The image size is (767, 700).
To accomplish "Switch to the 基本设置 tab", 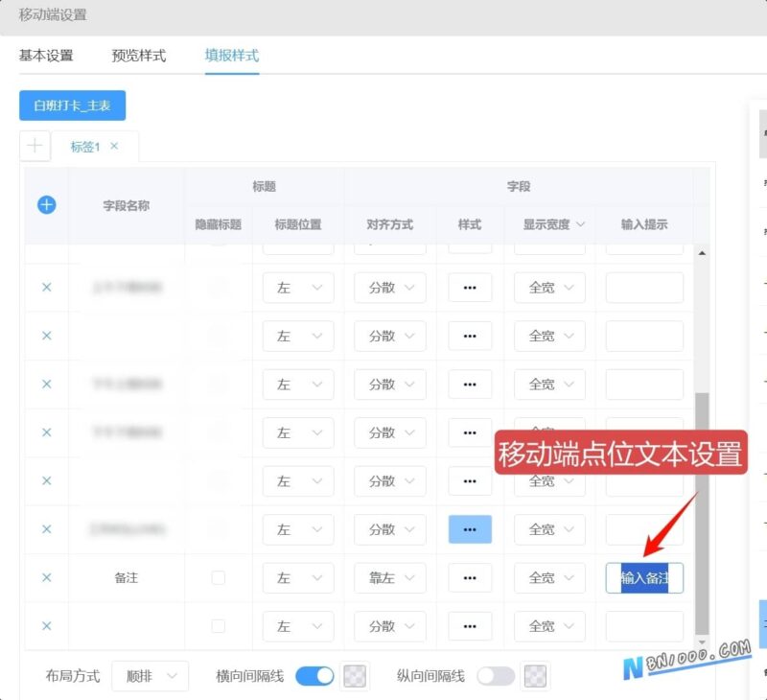I will (46, 56).
